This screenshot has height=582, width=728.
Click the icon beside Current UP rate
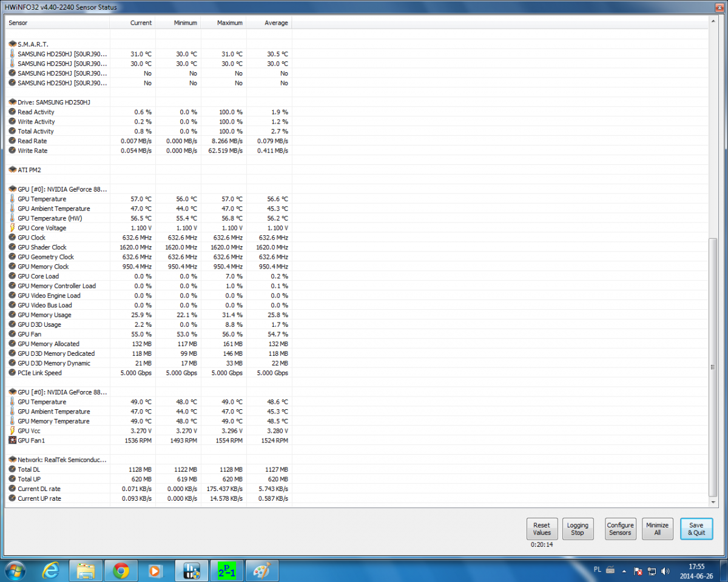tap(12, 498)
